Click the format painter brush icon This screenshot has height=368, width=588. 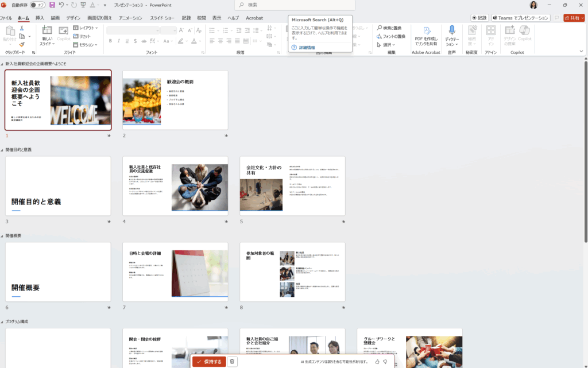click(x=22, y=44)
